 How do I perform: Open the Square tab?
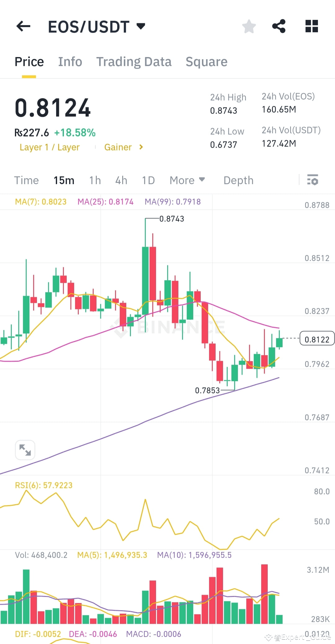tap(206, 61)
